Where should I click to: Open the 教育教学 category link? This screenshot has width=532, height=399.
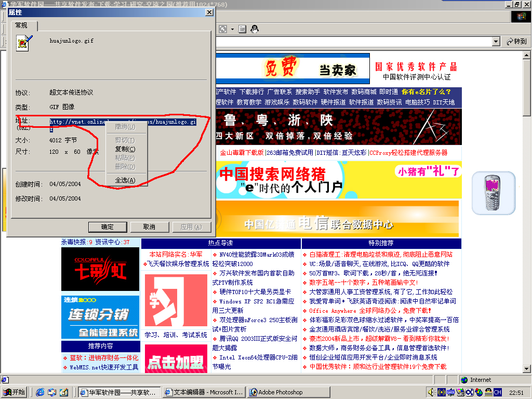click(249, 102)
